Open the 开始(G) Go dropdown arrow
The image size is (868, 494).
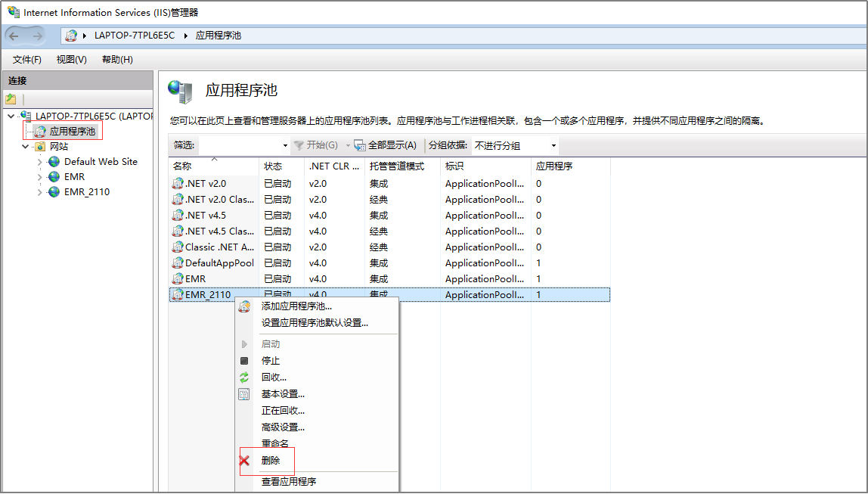pyautogui.click(x=348, y=146)
